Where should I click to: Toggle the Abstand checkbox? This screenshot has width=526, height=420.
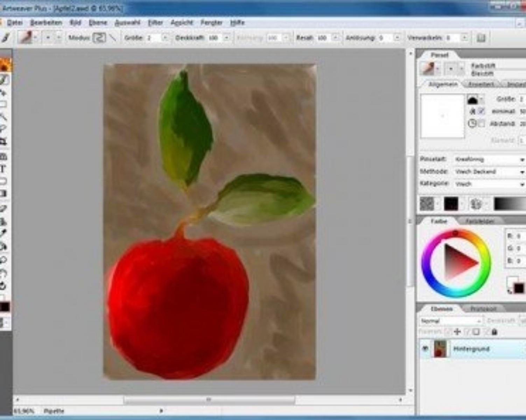(x=482, y=124)
